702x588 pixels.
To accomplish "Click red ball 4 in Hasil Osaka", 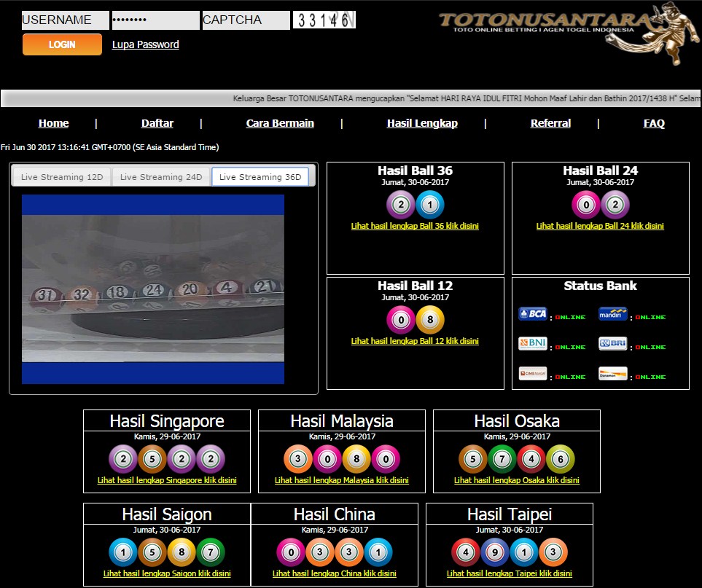I will click(x=531, y=459).
